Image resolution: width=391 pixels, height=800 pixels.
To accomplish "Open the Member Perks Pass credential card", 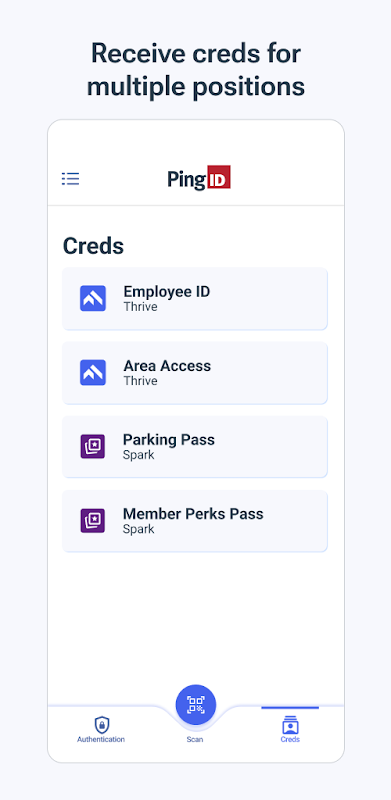I will [x=195, y=521].
